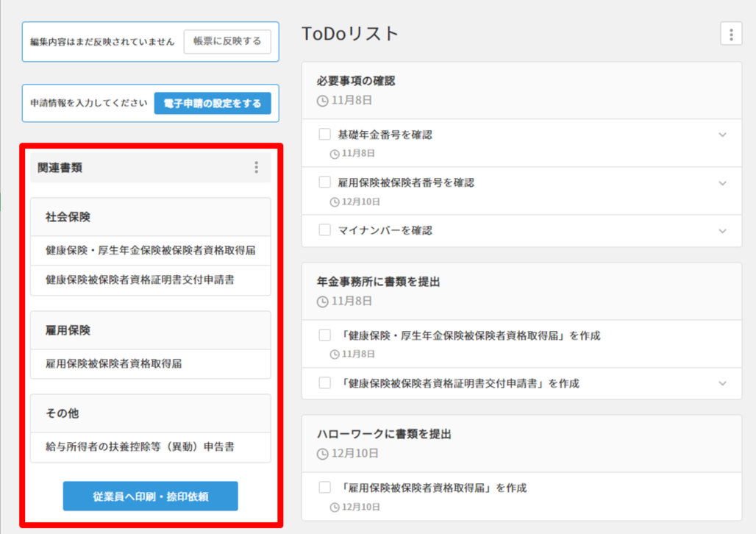Screen dimensions: 756x534
Task: Click the clock icon under ハローワークに書類を提出
Action: coord(322,454)
